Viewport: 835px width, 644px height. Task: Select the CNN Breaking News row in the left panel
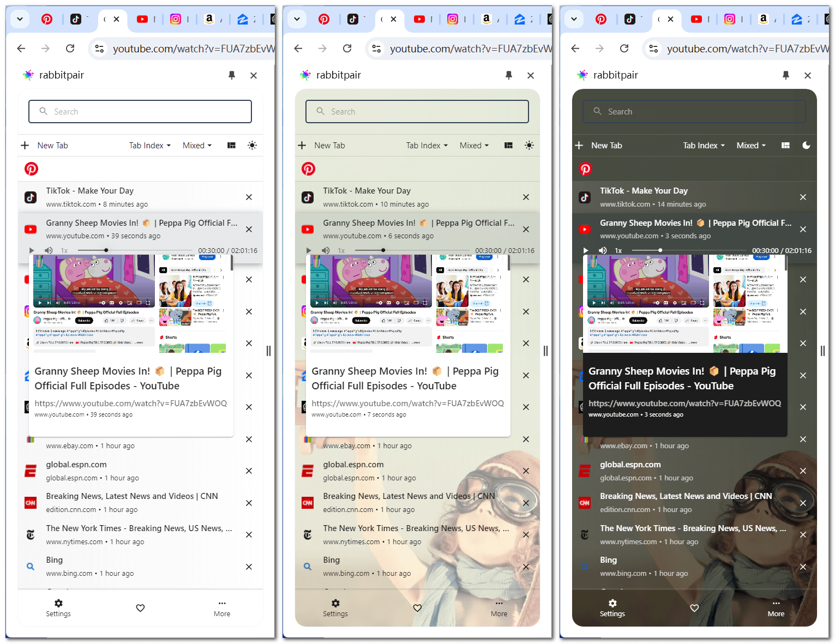point(140,503)
